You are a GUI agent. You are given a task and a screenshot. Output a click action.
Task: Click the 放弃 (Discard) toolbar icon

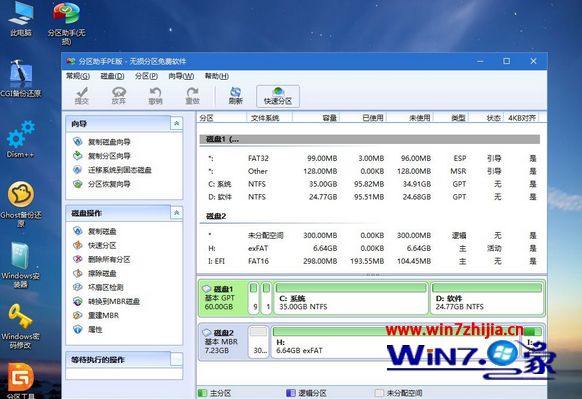point(119,96)
